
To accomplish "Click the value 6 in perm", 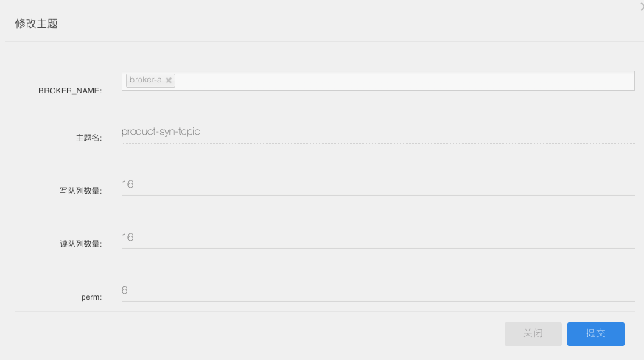I will point(125,290).
